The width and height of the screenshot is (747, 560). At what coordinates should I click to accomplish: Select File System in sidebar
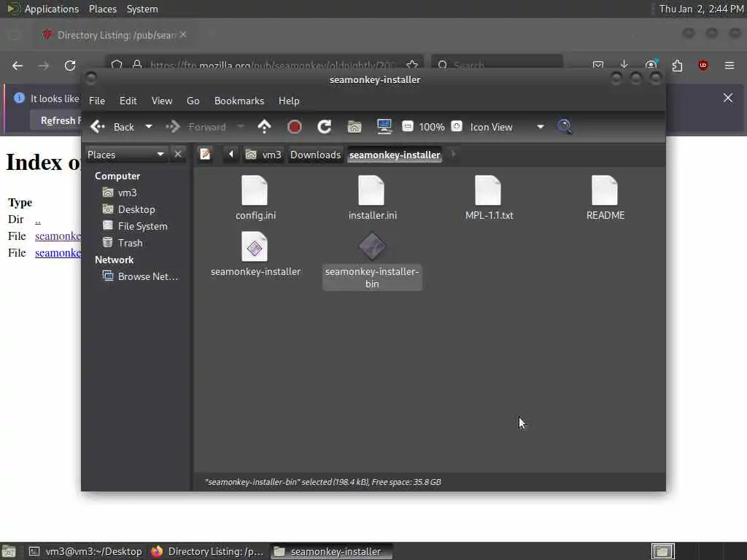135,226
